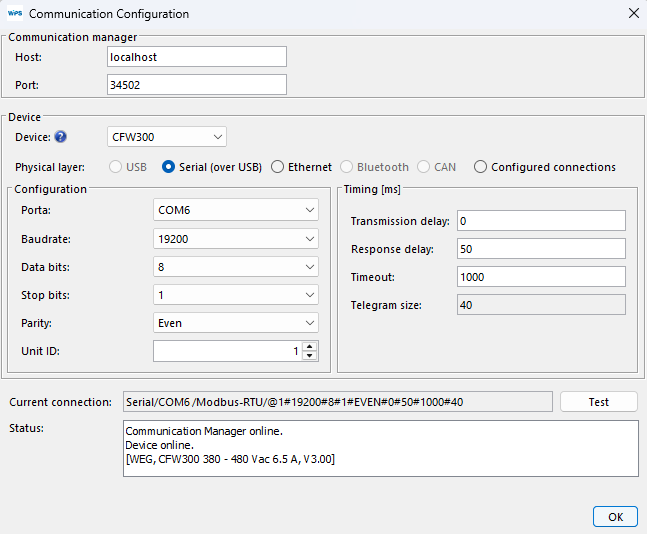Open the Stop bits dropdown
Screen dimensions: 649x536
coord(236,295)
